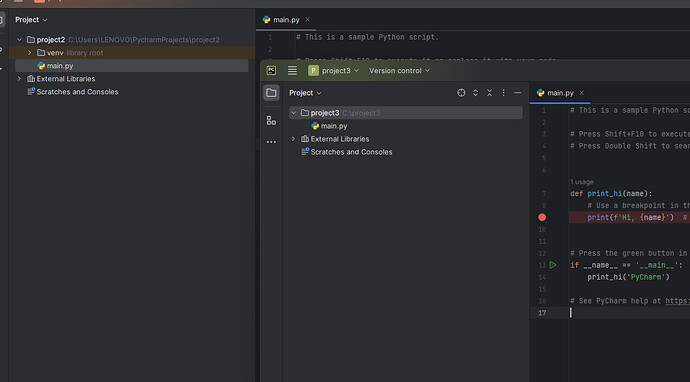
Task: Switch to main.py tab in project3 editor
Action: point(555,93)
